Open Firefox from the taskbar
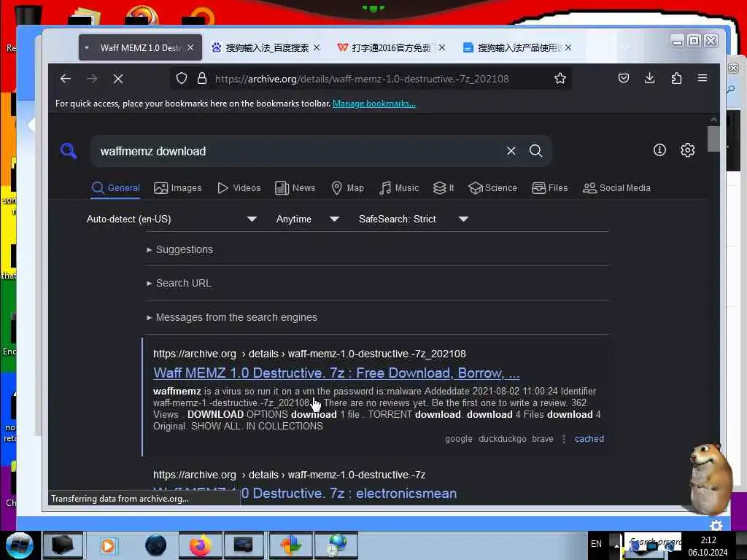Screen dimensions: 747x560 click(201, 545)
